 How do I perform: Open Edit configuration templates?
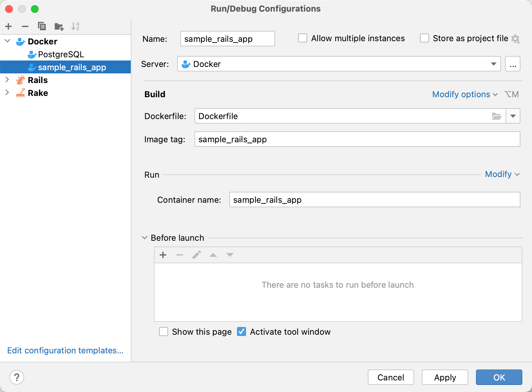point(65,350)
